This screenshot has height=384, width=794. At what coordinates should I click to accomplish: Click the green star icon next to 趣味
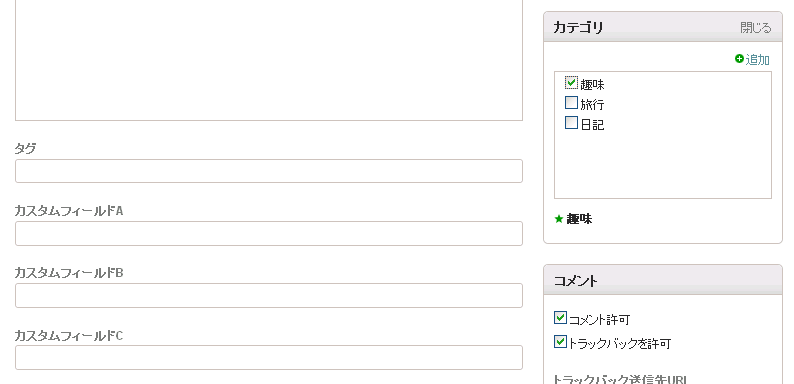click(x=559, y=219)
